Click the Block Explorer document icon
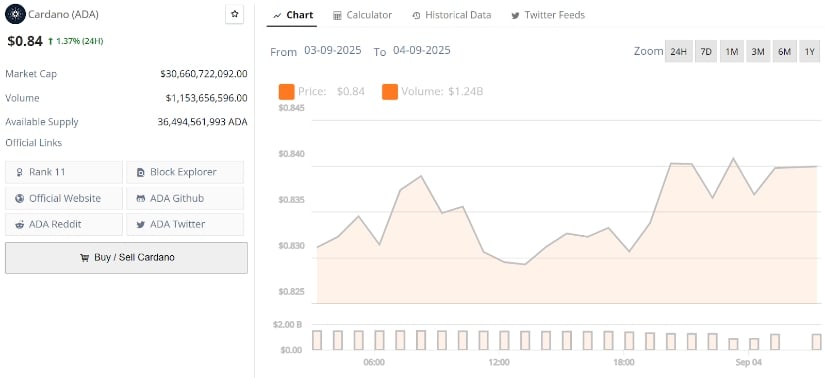Viewport: 825px width, 378px height. (140, 172)
